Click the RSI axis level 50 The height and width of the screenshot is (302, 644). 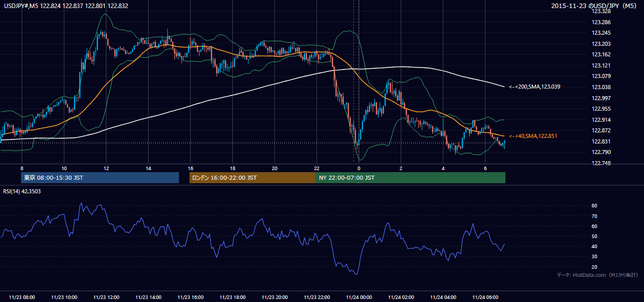point(595,236)
